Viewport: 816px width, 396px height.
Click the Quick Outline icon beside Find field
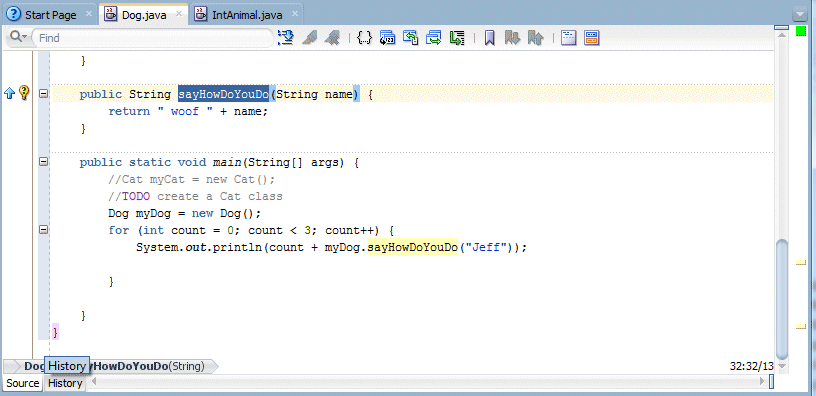(x=286, y=37)
